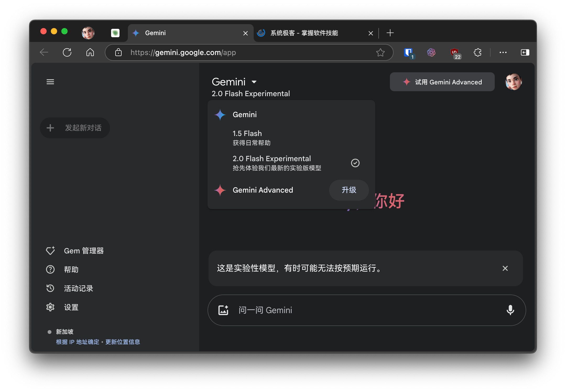Open Google account avatar menu
This screenshot has width=566, height=392.
click(x=513, y=82)
